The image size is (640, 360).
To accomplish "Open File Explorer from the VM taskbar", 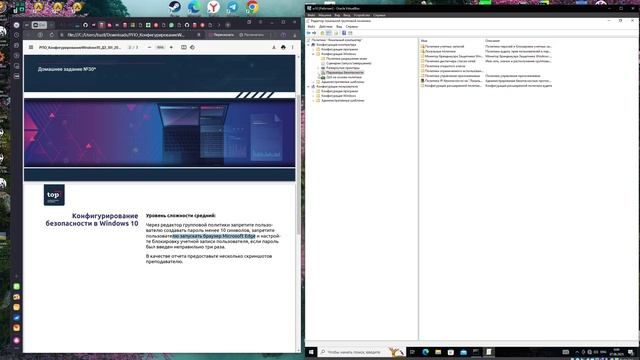I will [x=438, y=352].
